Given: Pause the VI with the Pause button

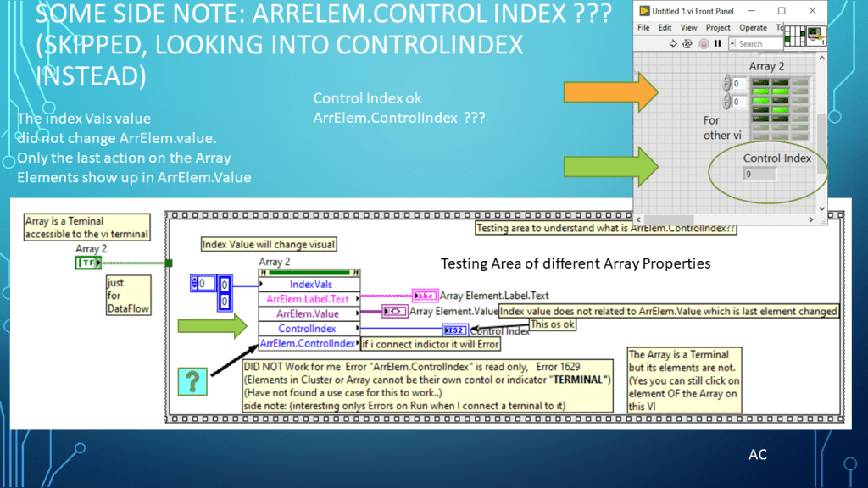Looking at the screenshot, I should coord(717,43).
